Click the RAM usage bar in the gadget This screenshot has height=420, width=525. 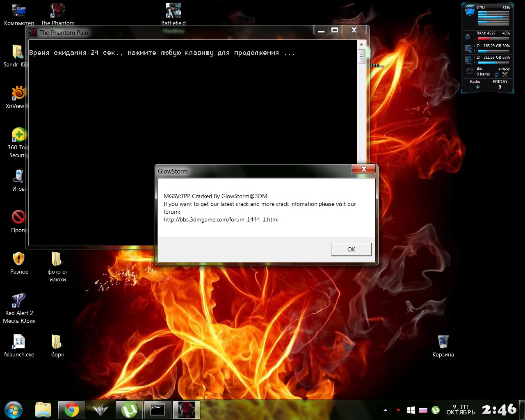493,39
